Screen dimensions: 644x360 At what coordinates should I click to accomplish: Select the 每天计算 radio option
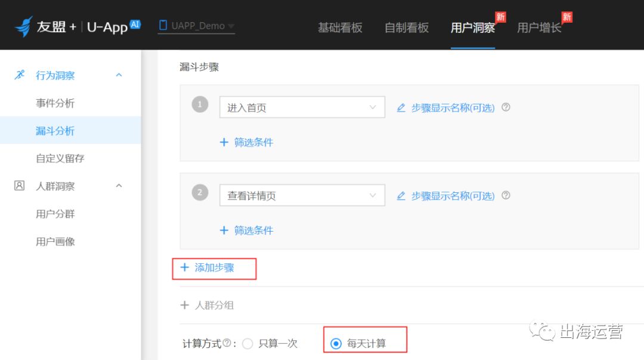(336, 343)
